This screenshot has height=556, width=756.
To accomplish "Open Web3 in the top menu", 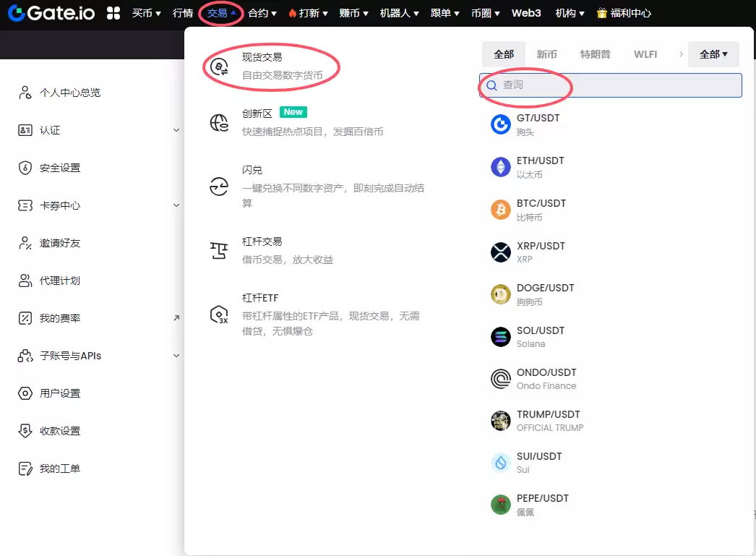I will [x=526, y=13].
